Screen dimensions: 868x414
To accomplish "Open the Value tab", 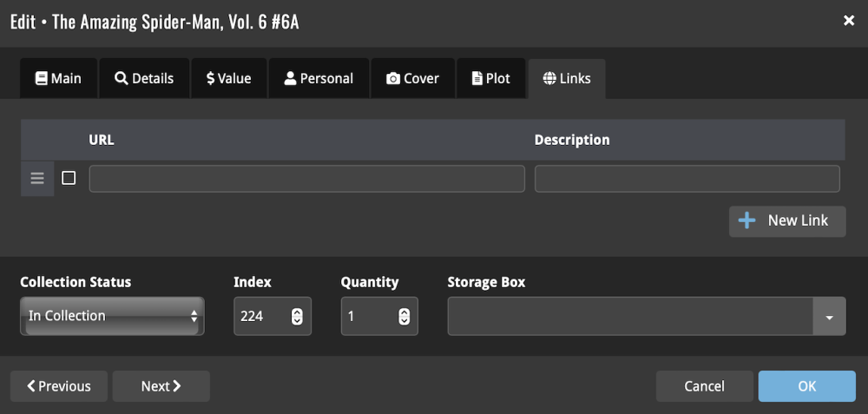I will (x=229, y=78).
